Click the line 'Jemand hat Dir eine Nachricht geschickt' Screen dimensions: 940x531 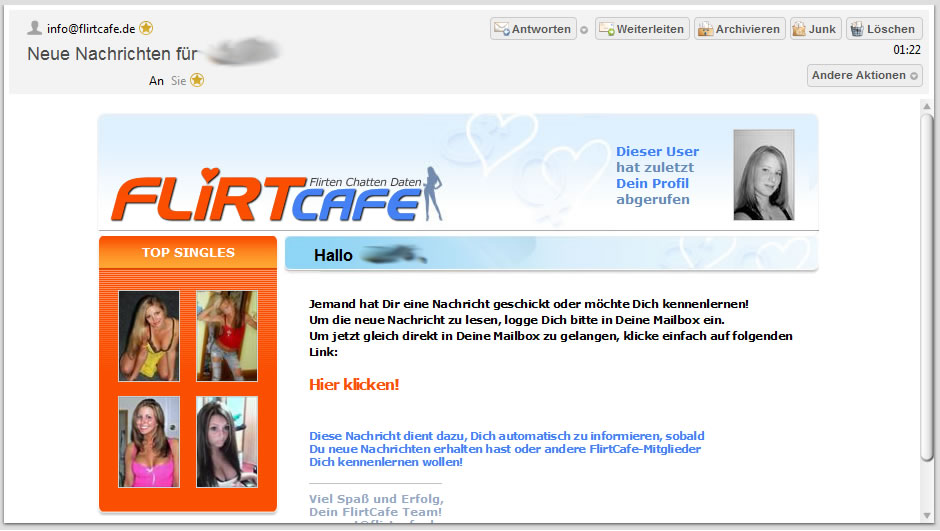click(529, 304)
